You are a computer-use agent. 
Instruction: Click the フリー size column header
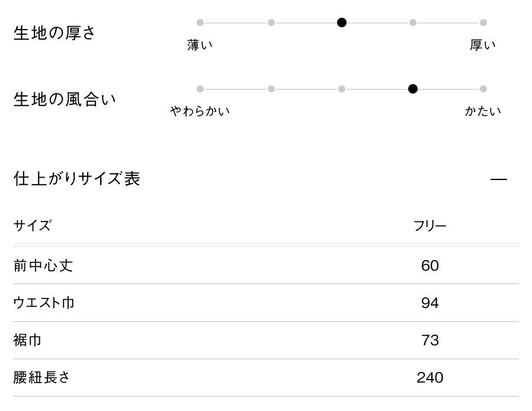[430, 226]
